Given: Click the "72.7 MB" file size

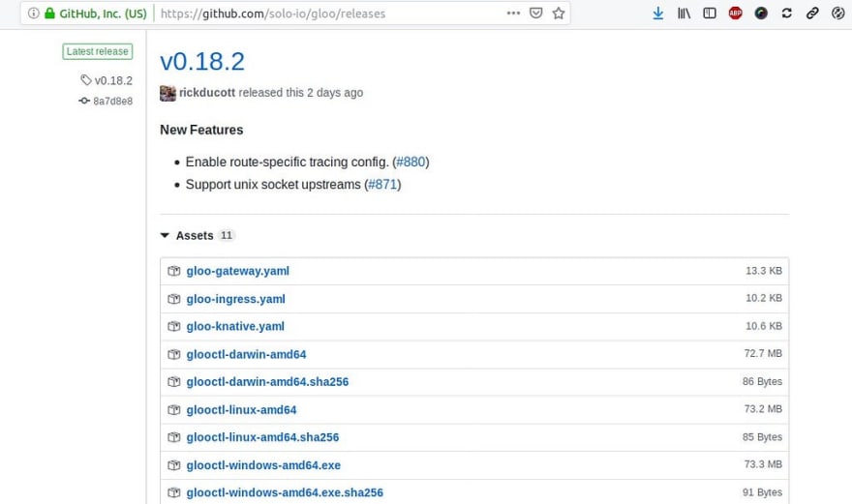Looking at the screenshot, I should tap(763, 353).
